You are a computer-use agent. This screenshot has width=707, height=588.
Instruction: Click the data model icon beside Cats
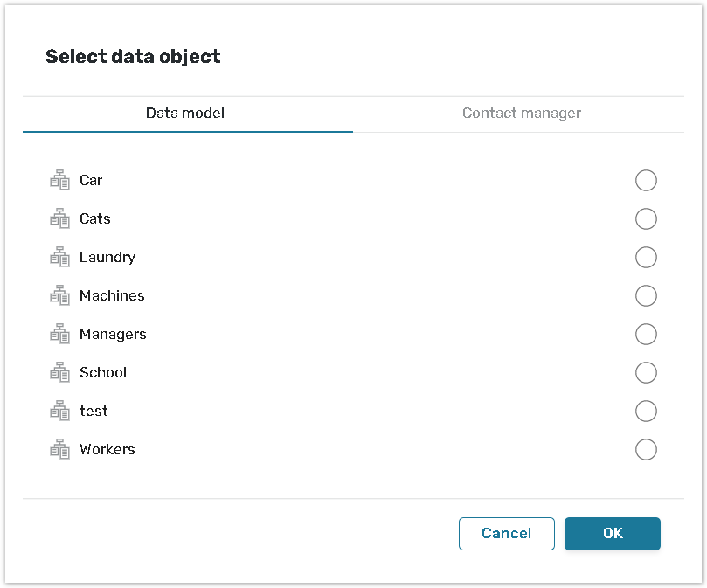pyautogui.click(x=59, y=219)
